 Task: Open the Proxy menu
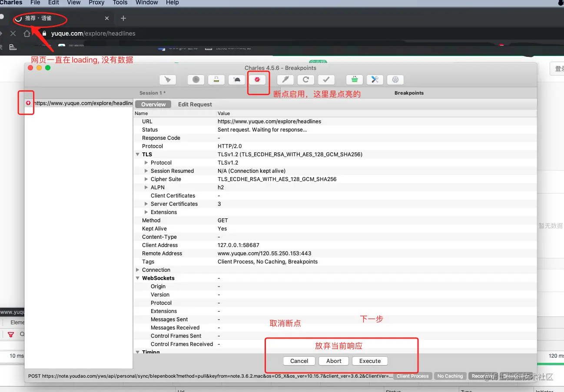[96, 2]
